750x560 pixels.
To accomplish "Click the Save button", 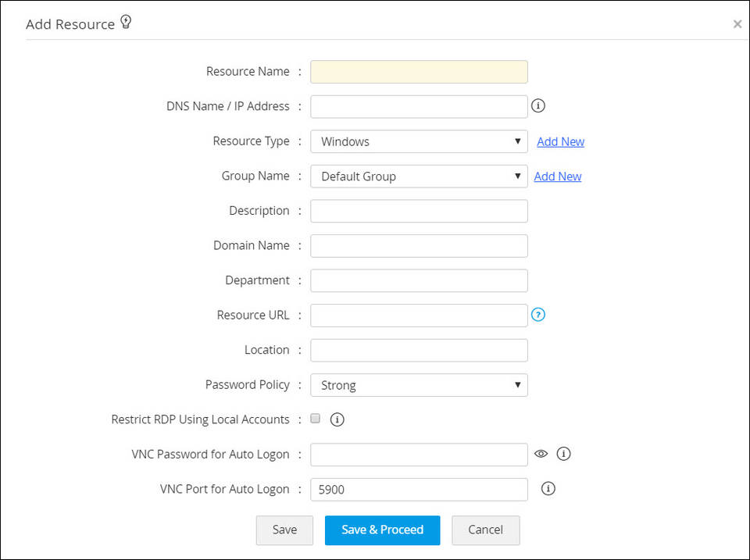I will pyautogui.click(x=284, y=530).
